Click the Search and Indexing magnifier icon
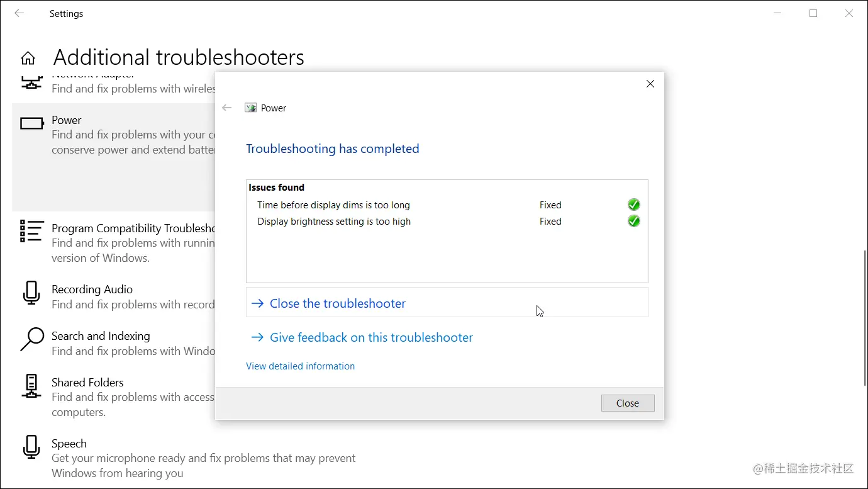This screenshot has height=489, width=868. click(32, 339)
